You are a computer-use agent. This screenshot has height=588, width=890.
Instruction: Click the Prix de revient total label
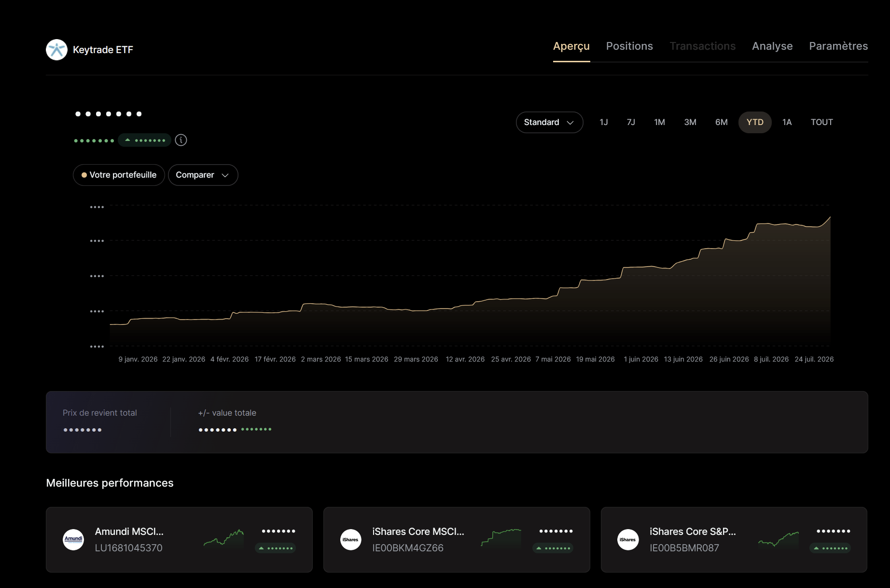tap(100, 413)
